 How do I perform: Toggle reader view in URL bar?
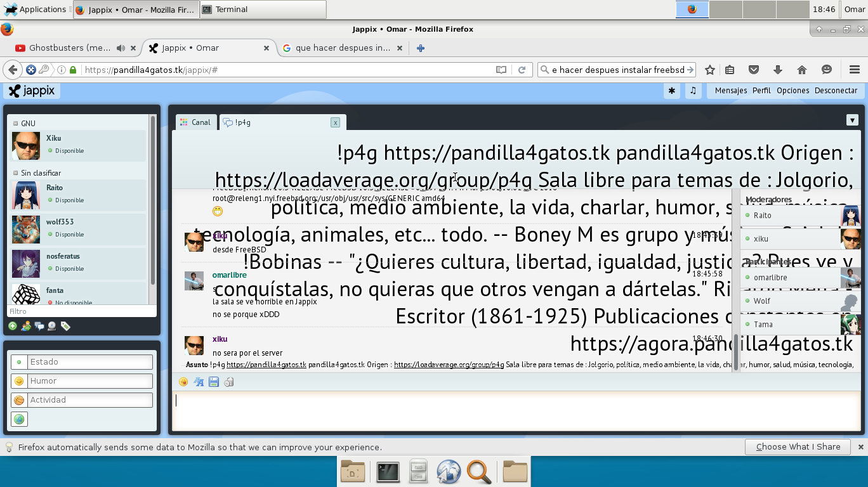501,70
